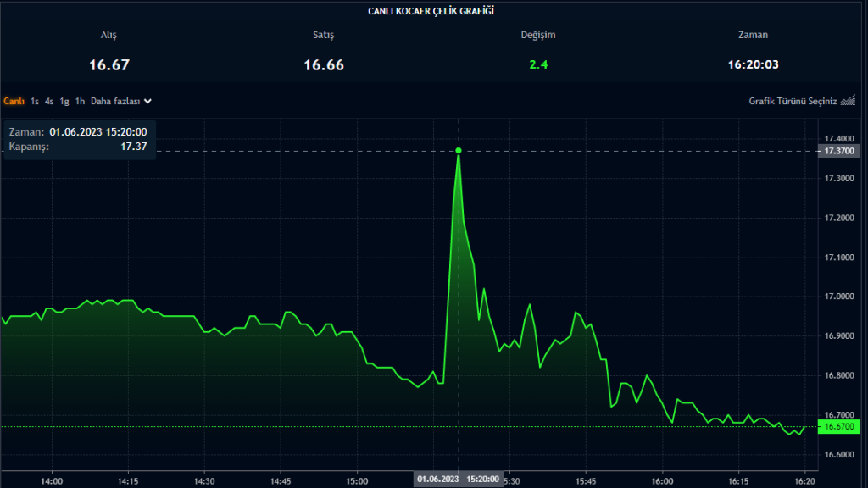Click the 17.3700 crosshair price label
This screenshot has height=488, width=868.
(x=838, y=151)
